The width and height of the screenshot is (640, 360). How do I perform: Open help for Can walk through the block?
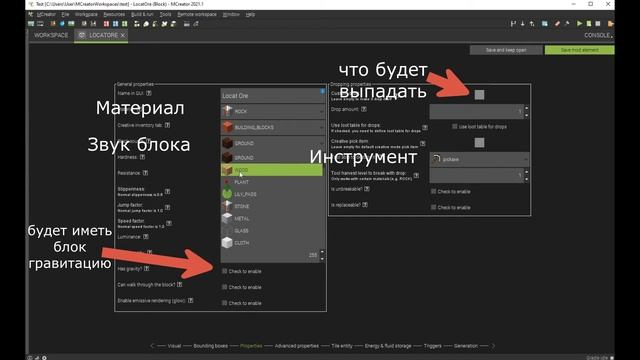pos(180,284)
